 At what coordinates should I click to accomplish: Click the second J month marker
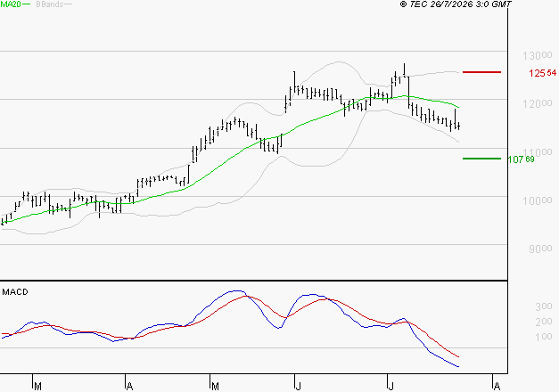click(391, 387)
